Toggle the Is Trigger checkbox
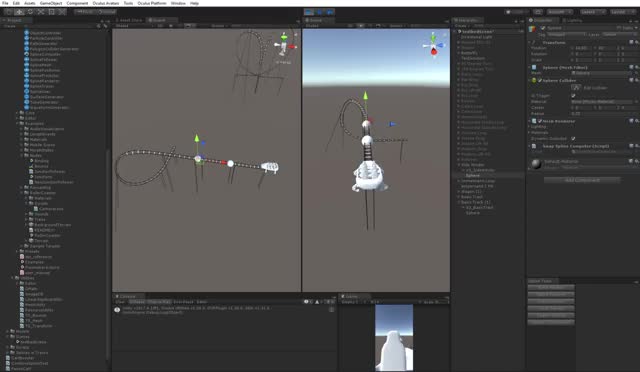This screenshot has height=372, width=640. point(573,96)
